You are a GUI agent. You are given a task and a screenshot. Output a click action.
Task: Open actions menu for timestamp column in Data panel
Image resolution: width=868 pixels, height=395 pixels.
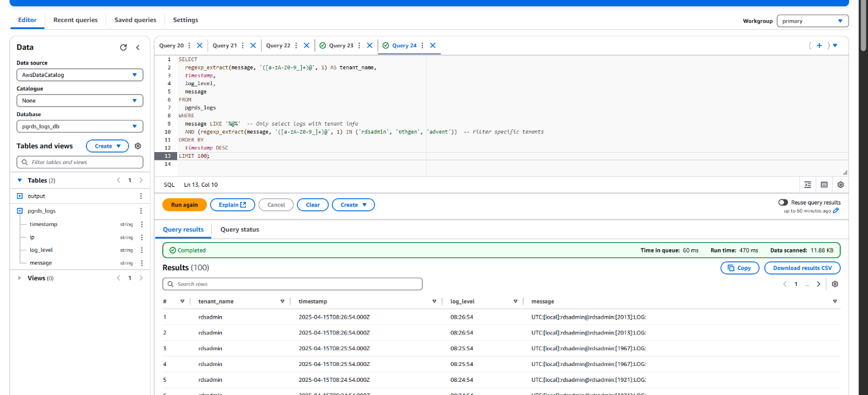[x=141, y=224]
